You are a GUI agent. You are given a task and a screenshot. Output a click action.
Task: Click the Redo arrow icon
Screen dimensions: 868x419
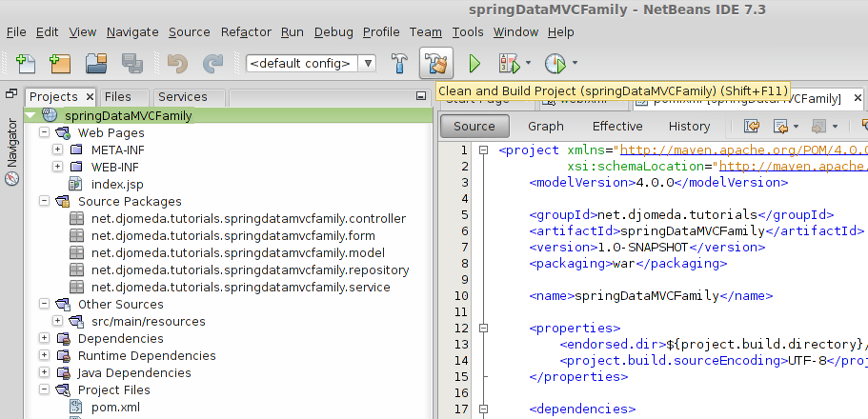click(212, 63)
